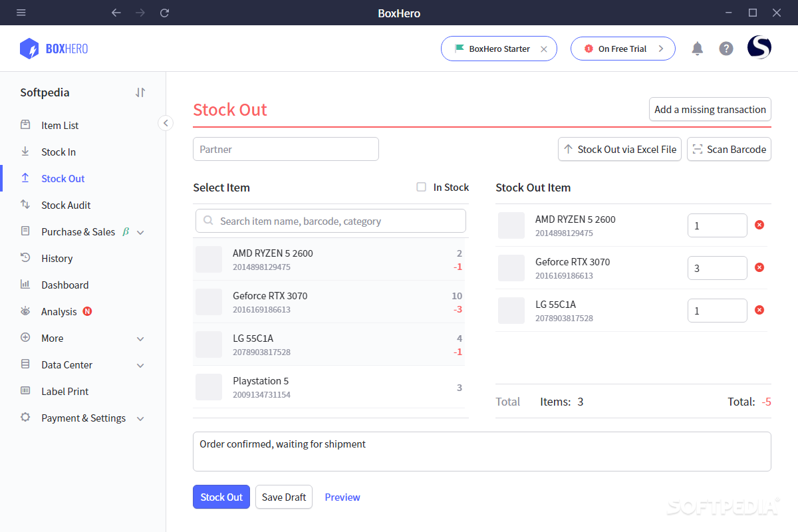798x532 pixels.
Task: Remove Geforce RTX 3070 from stock out
Action: (759, 267)
